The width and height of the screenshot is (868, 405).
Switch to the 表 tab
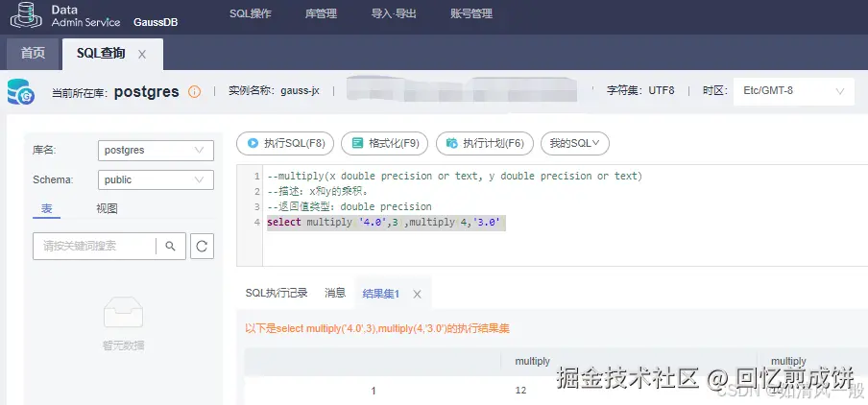tap(46, 208)
